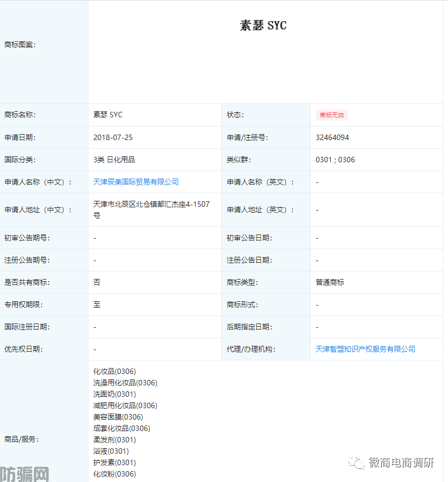
Task: Click the 后期指定日期 label
Action: click(x=249, y=327)
